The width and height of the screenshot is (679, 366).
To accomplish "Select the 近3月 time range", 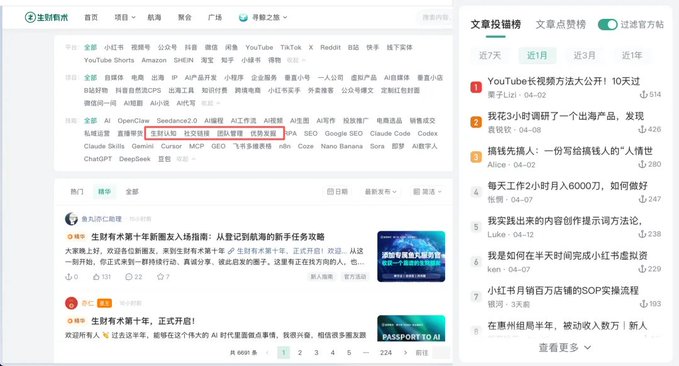I will [x=585, y=55].
